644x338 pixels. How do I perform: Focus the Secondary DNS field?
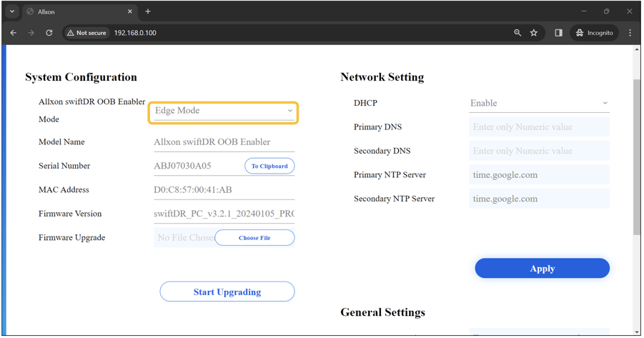click(539, 151)
